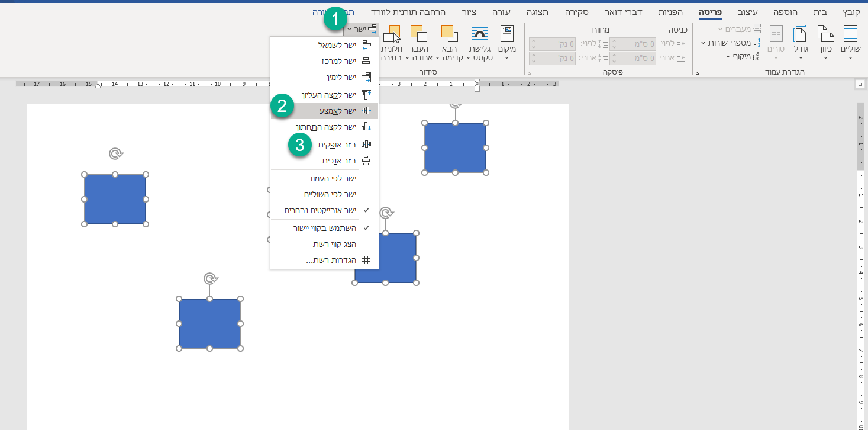Expand the Line Numbers (מספרי שורות) dropdown

point(732,43)
